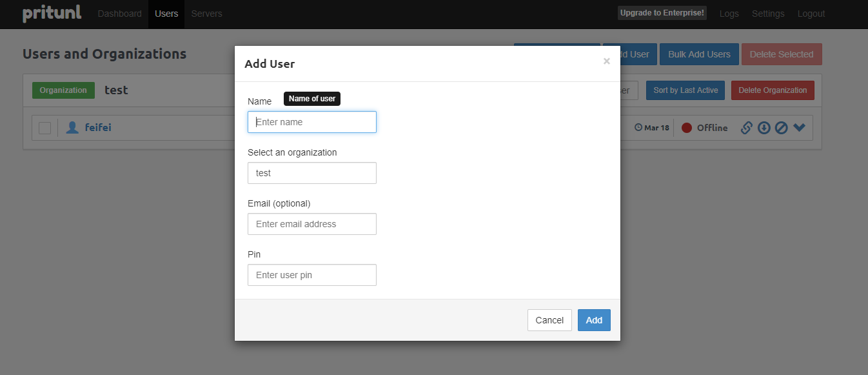868x375 pixels.
Task: Go to the Dashboard tab
Action: (119, 14)
